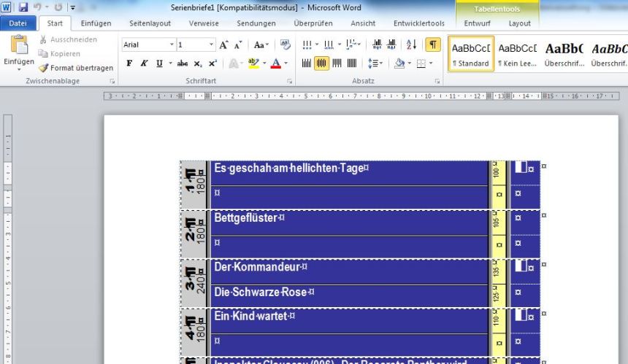Decrease the paragraph indent
This screenshot has width=628, height=364.
tap(377, 44)
